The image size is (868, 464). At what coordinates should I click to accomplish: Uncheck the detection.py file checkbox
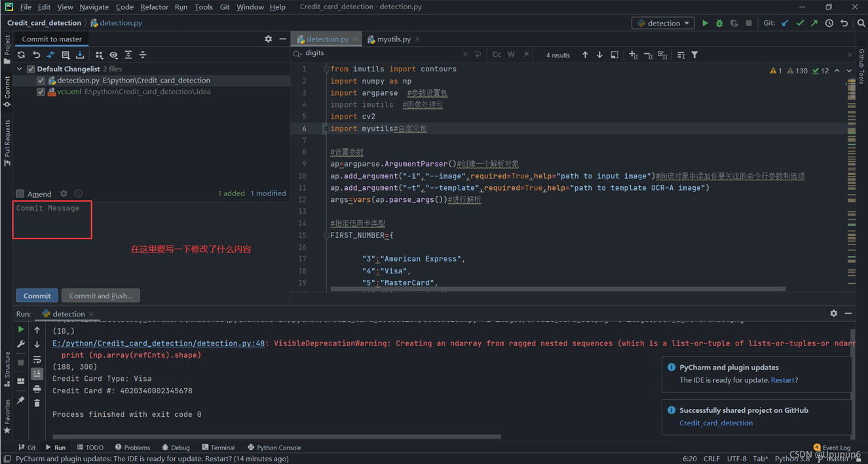click(41, 81)
